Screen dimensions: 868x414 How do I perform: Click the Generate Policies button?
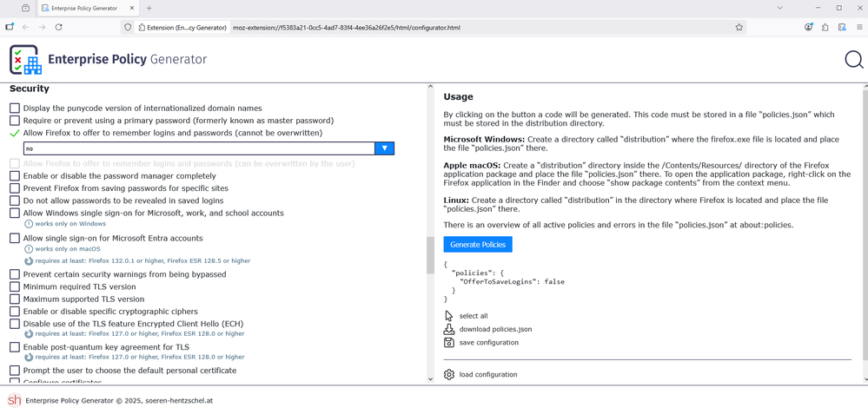point(478,245)
